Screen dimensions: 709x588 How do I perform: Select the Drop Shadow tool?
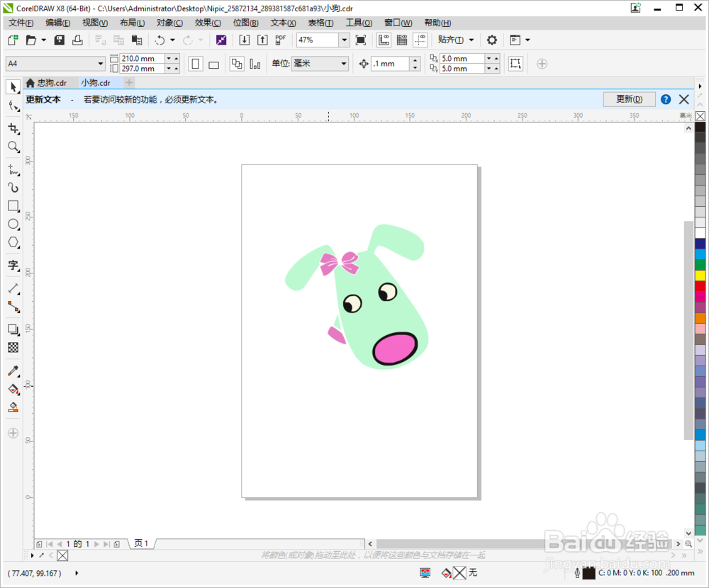tap(13, 329)
